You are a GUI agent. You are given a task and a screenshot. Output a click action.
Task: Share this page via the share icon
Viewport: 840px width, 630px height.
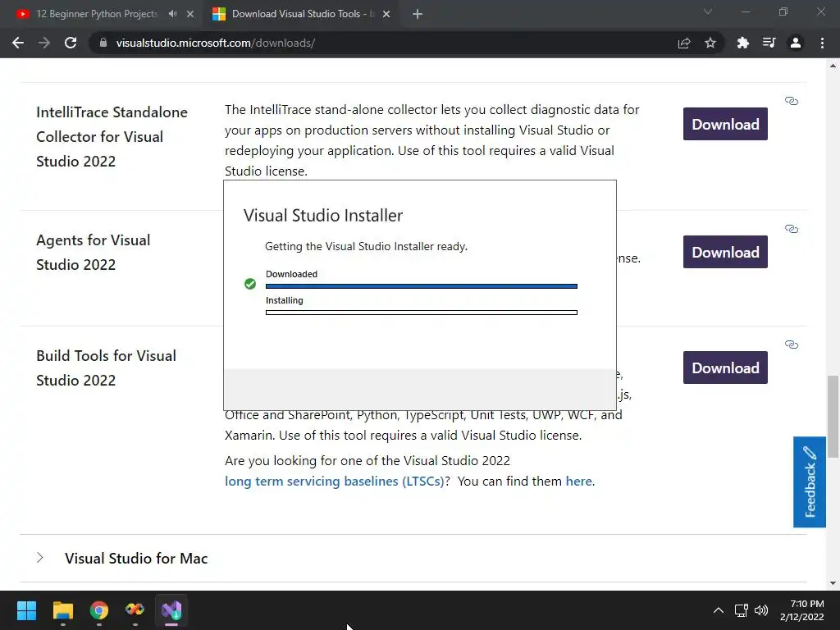[684, 43]
